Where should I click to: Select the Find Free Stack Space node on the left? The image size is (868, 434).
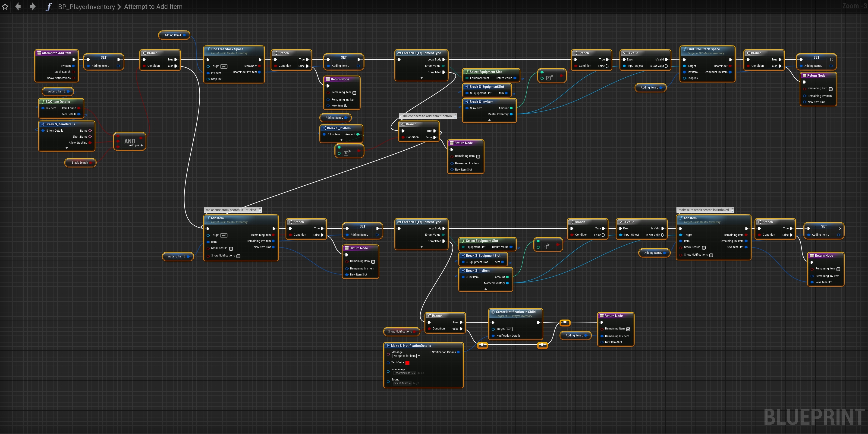click(227, 49)
